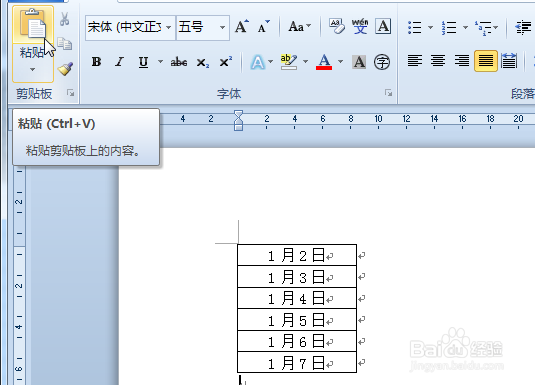Align text right
Screen dimensions: 535x385
coord(462,61)
